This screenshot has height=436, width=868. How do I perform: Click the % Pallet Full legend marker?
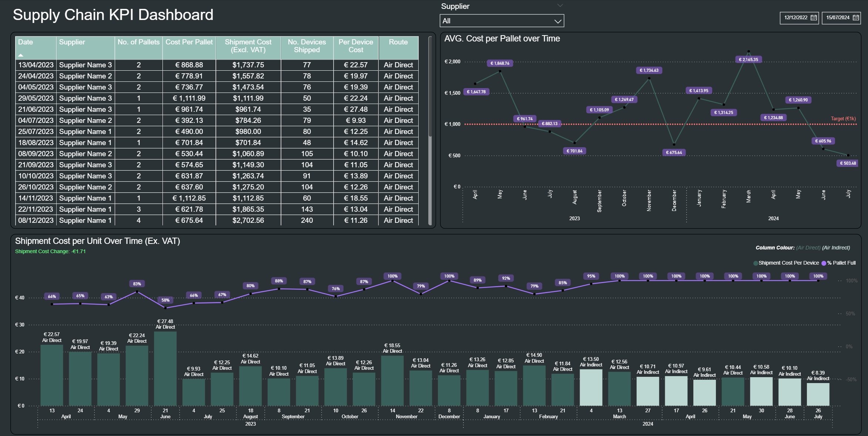[824, 263]
